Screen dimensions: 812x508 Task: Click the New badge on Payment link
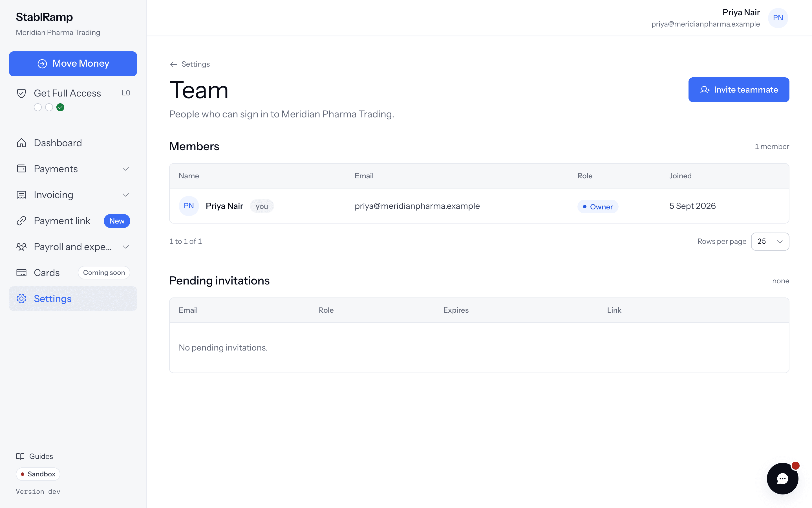[x=117, y=221]
